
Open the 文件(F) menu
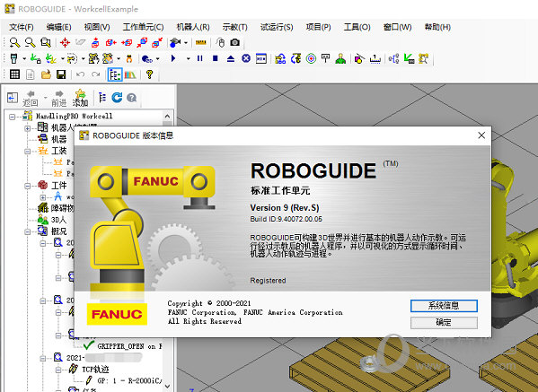(22, 27)
